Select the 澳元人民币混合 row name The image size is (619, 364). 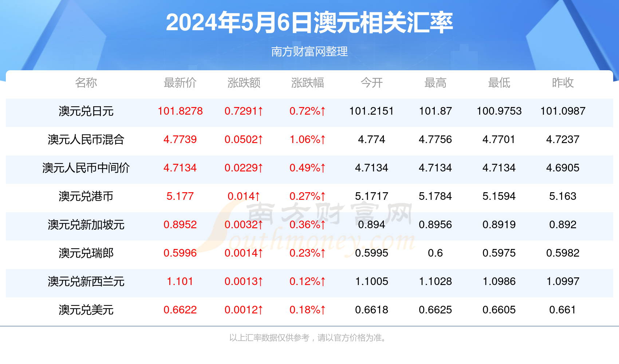click(86, 139)
